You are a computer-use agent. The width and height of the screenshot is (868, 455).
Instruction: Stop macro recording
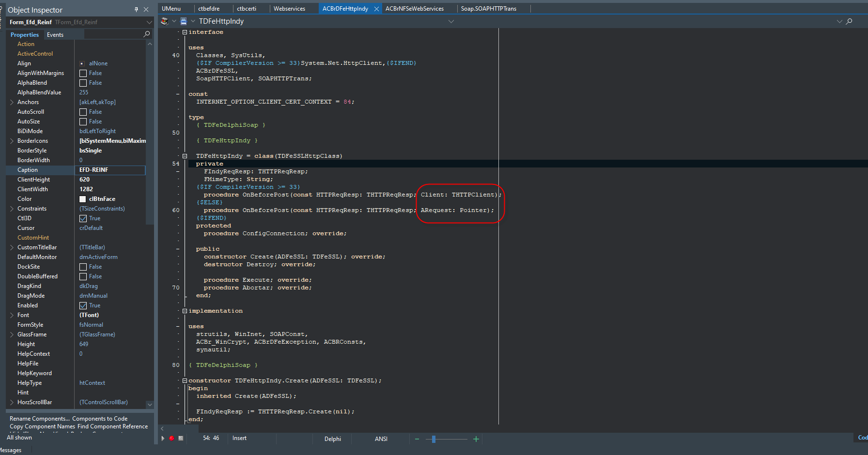coord(181,438)
